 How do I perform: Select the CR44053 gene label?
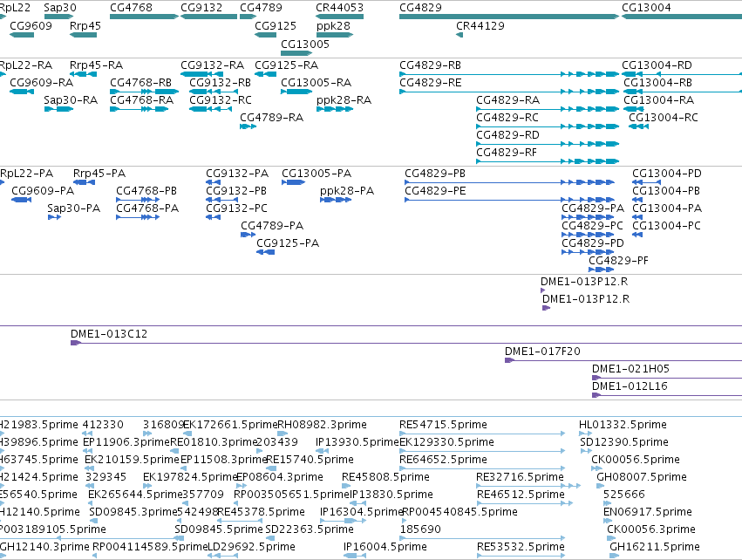pos(340,8)
